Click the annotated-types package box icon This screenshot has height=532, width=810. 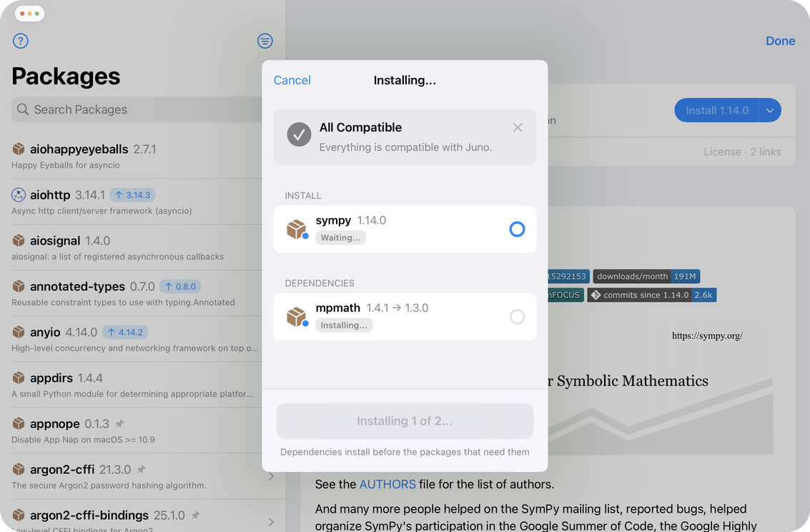(19, 286)
